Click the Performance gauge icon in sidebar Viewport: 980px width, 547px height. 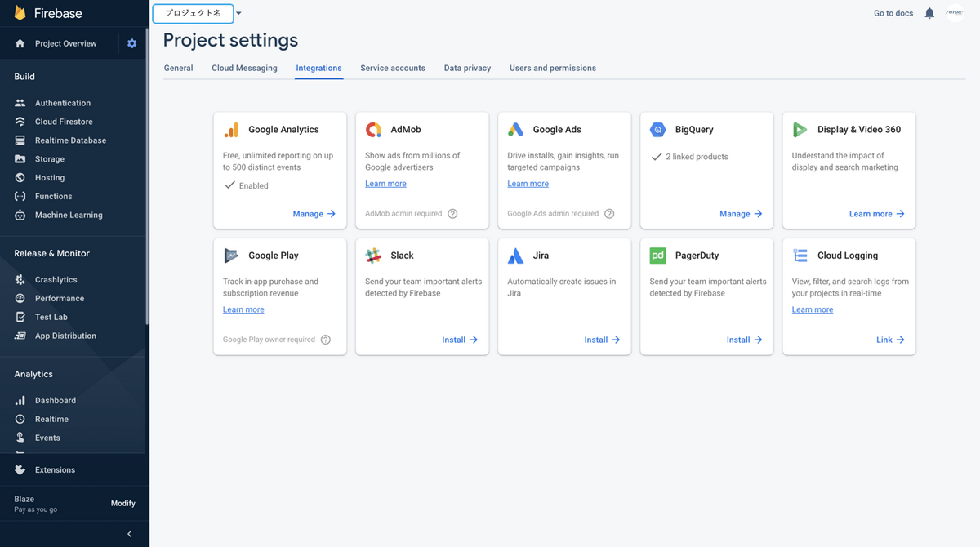coord(20,299)
